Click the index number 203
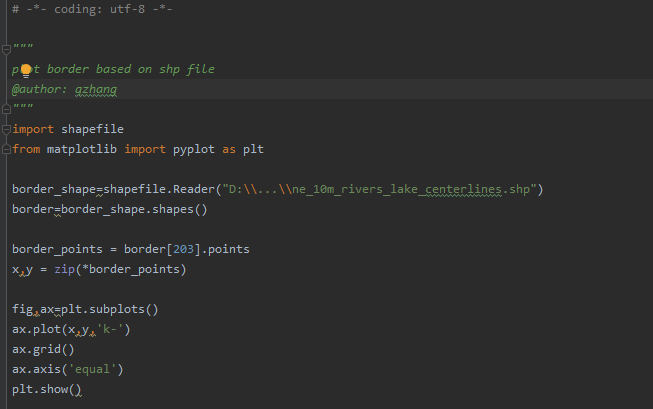653x409 pixels. click(x=183, y=249)
